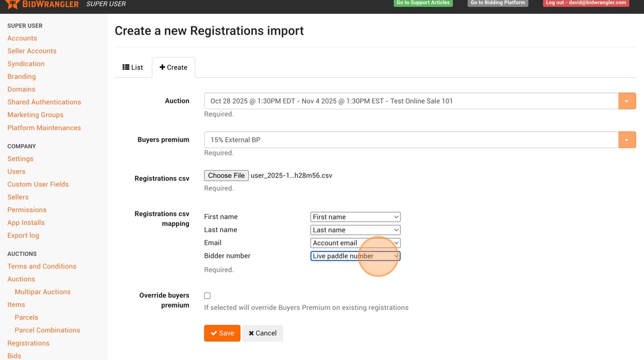Open the Auction dropdown orange arrow
This screenshot has height=360, width=644.
click(x=627, y=101)
